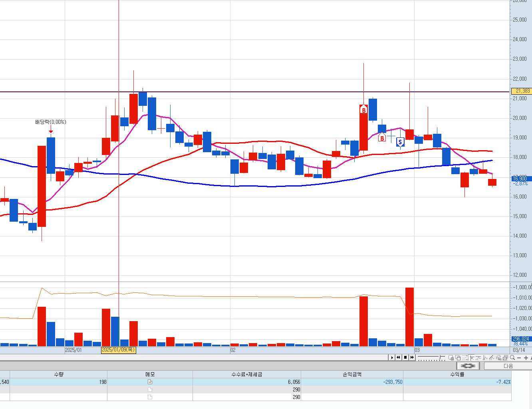Open memo icon in second table row
The height and width of the screenshot is (409, 532).
tap(150, 389)
